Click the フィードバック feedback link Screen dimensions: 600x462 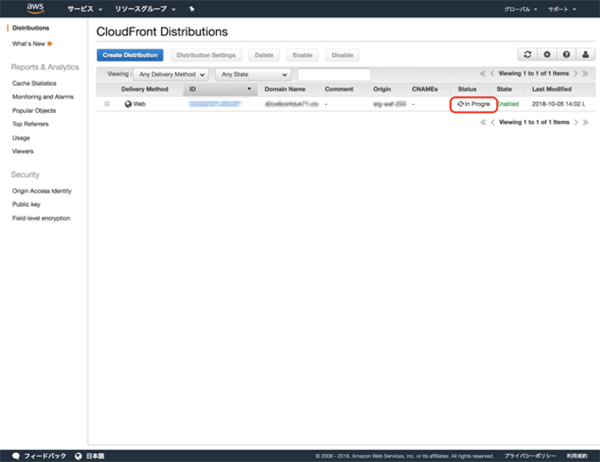pyautogui.click(x=45, y=456)
